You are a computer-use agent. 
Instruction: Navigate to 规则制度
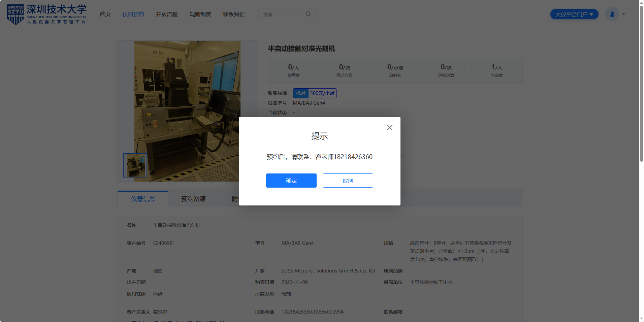tap(200, 14)
